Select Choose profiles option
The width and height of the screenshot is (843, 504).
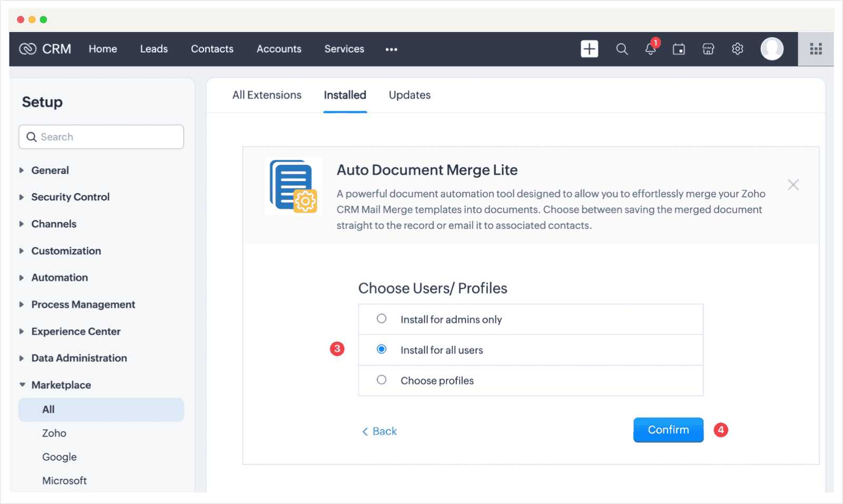coord(381,380)
